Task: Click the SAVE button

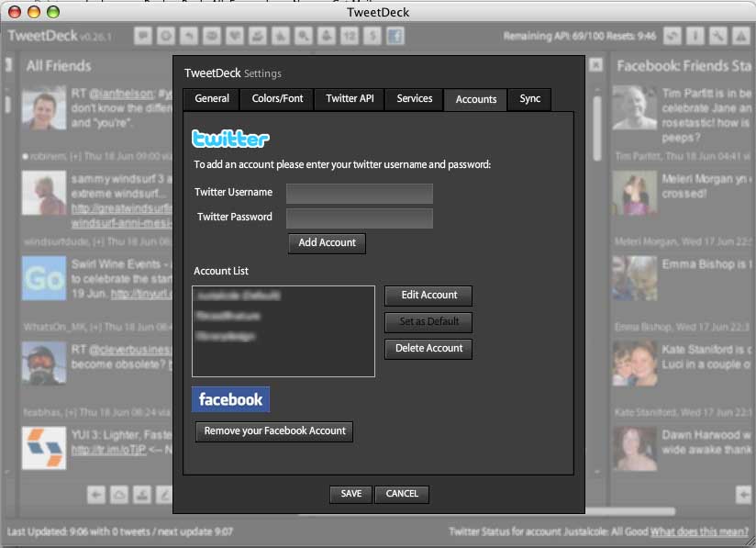Action: tap(351, 494)
